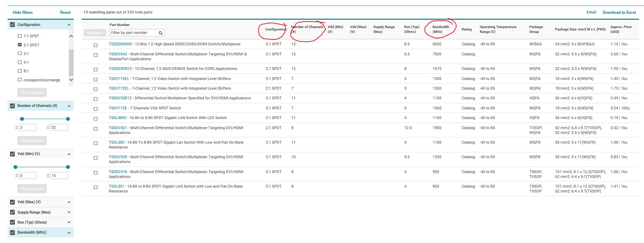
Task: Sort by the Package Group column header
Action: click(x=536, y=29)
